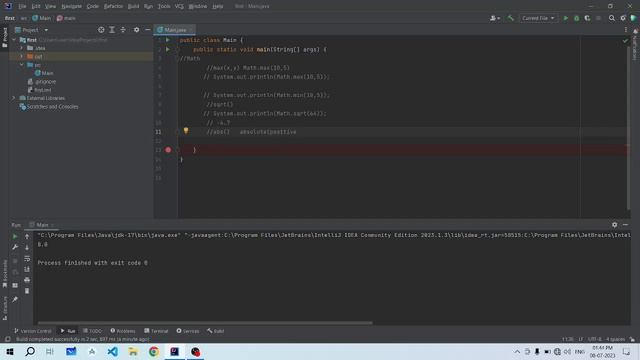Open Run panel settings gear
Viewport: 640px width, 360px height.
(x=614, y=225)
